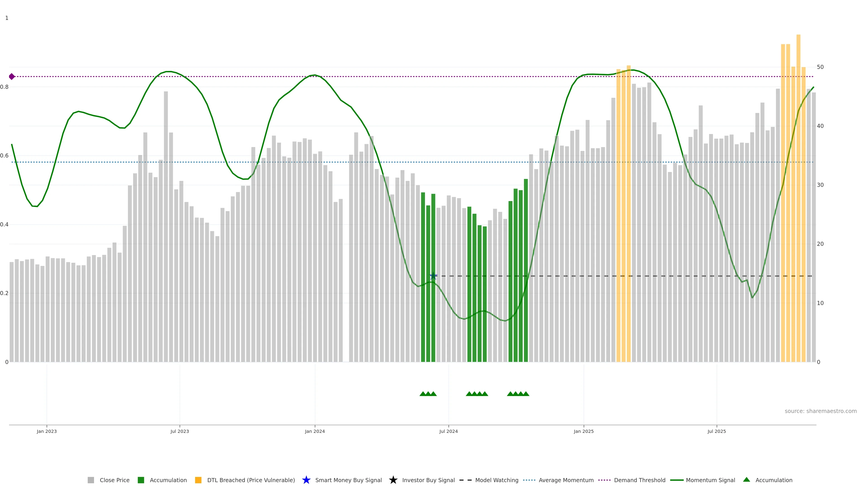
Task: Click the Jan 2024 axis label
Action: click(315, 431)
